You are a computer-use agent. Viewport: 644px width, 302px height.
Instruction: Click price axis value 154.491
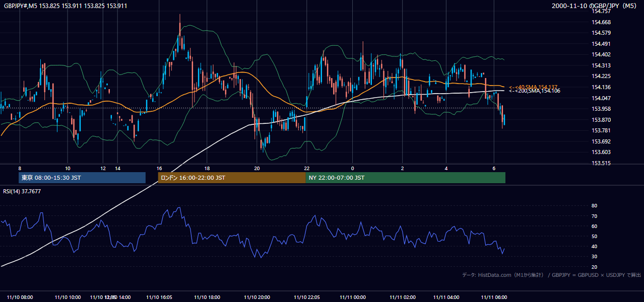tap(601, 44)
